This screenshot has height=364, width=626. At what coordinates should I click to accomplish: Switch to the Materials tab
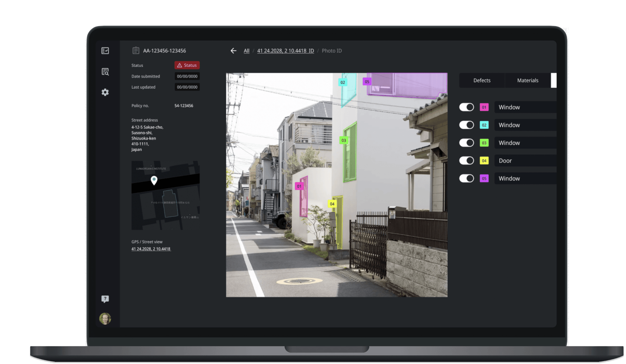[x=528, y=80]
